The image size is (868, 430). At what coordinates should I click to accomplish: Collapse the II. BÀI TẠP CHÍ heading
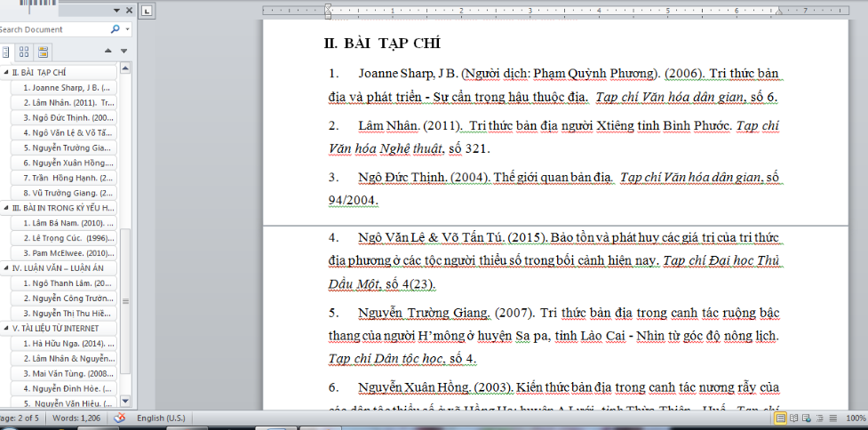5,73
